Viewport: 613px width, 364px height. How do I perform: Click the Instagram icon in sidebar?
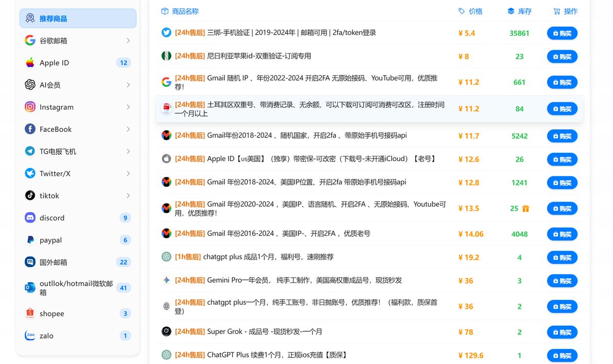30,107
